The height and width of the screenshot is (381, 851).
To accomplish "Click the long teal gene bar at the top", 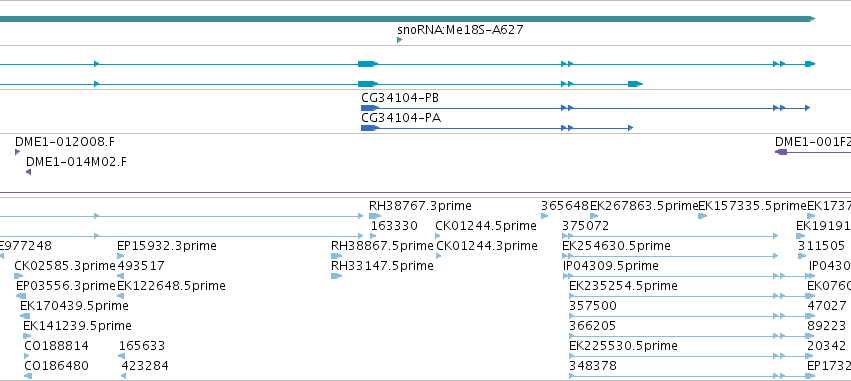I will tap(408, 19).
